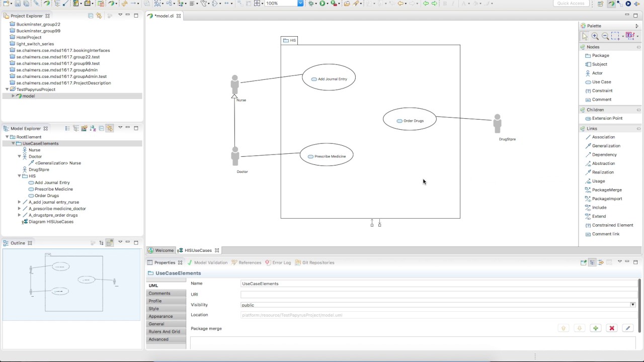Click the Quick Access search box
Image resolution: width=644 pixels, height=362 pixels.
tap(571, 4)
